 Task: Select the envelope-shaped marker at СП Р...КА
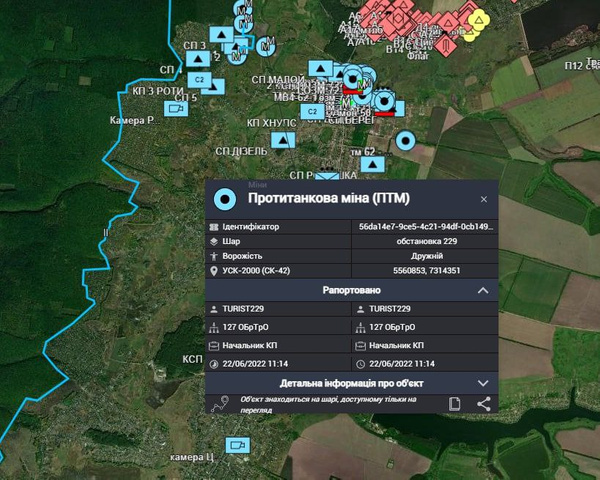[326, 175]
